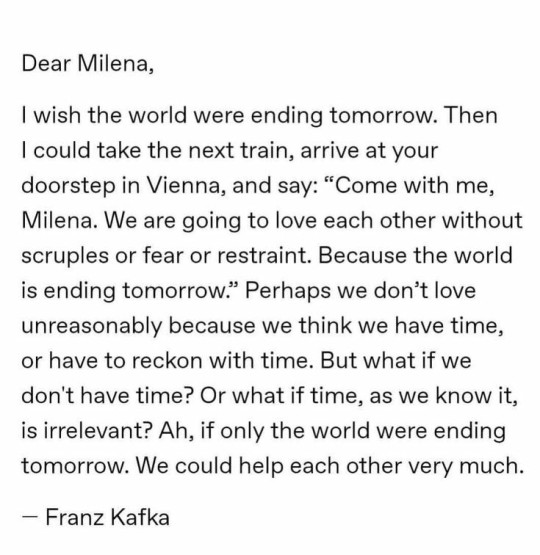Click the word 'scruples'
540x555 pixels.
(x=65, y=256)
